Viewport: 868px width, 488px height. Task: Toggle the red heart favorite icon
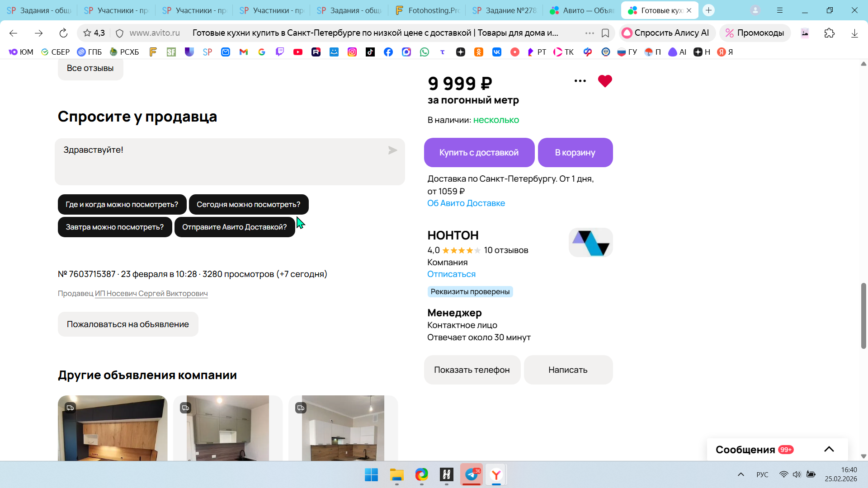[605, 81]
